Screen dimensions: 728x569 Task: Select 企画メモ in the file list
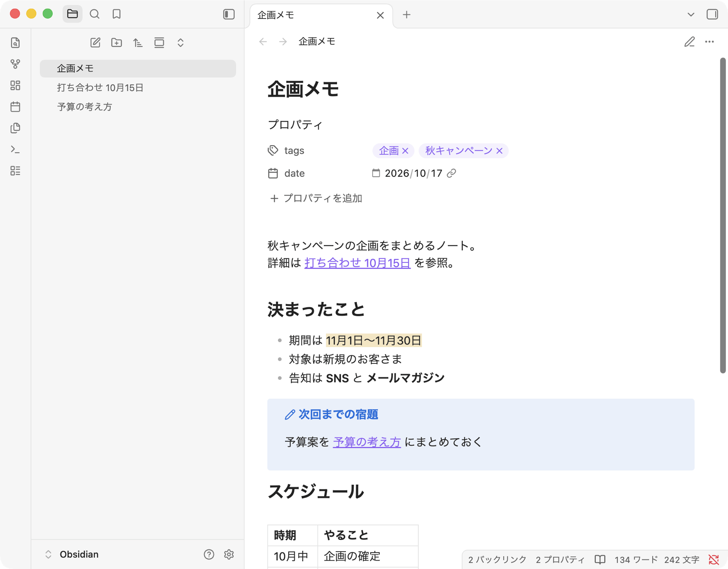(138, 68)
